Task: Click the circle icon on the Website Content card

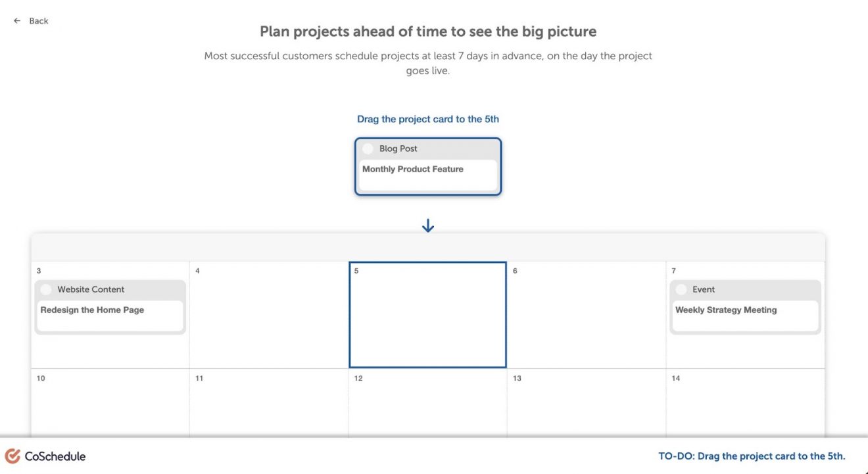Action: (45, 289)
